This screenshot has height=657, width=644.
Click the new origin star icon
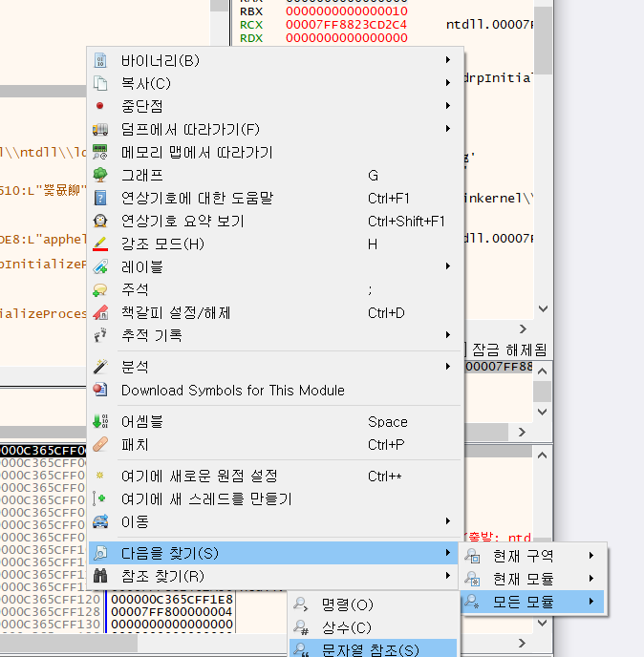point(99,476)
